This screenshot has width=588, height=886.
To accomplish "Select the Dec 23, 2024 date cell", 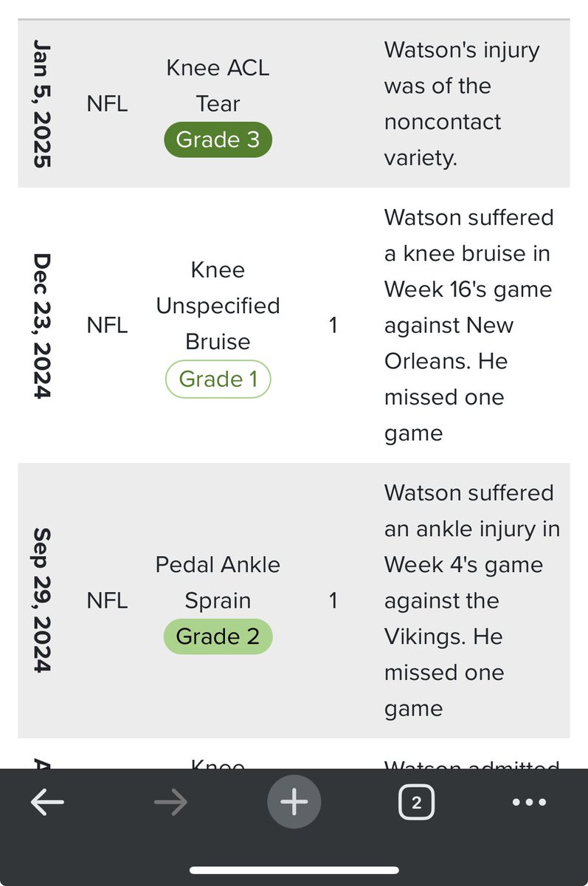I will (41, 326).
